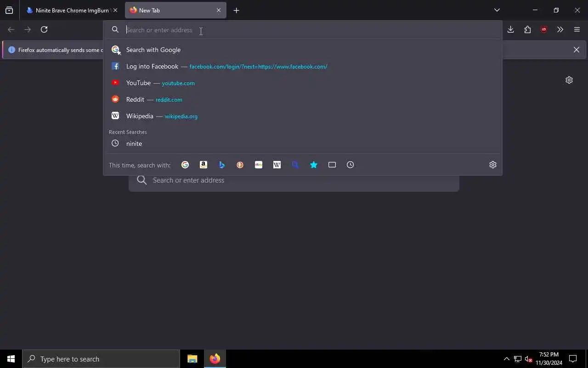Open the Log into Facebook suggestion
The image size is (588, 368).
pyautogui.click(x=303, y=66)
